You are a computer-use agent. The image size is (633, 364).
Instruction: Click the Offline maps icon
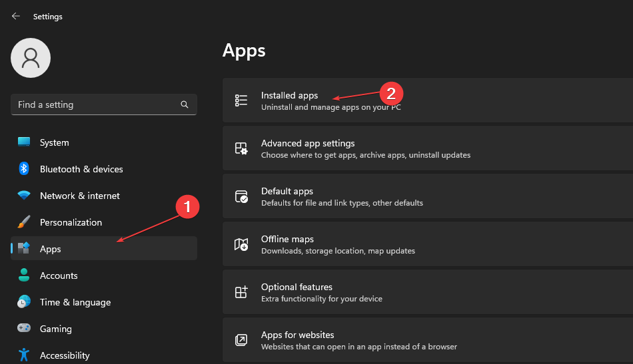[241, 244]
